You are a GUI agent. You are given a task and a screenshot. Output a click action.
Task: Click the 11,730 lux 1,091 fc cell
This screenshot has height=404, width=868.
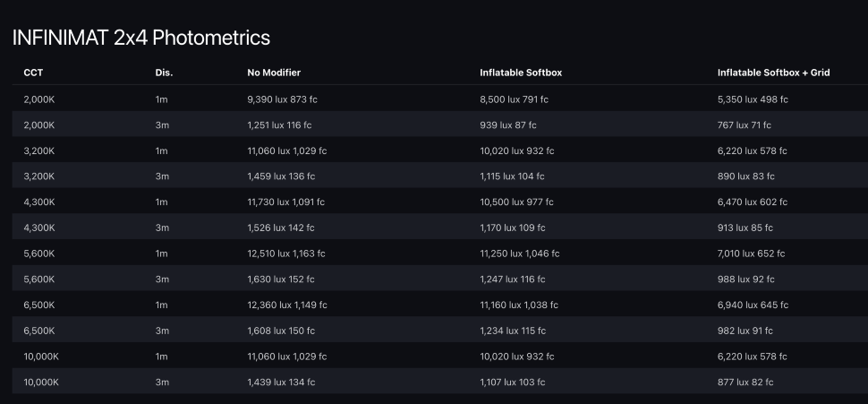coord(286,202)
